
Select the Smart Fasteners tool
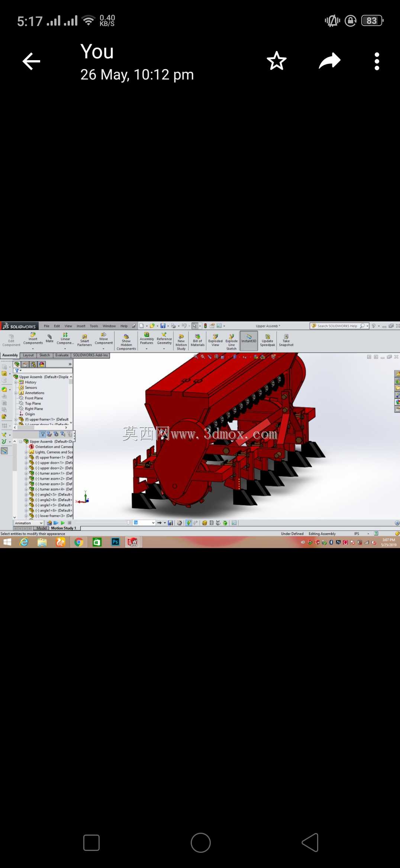tap(84, 340)
